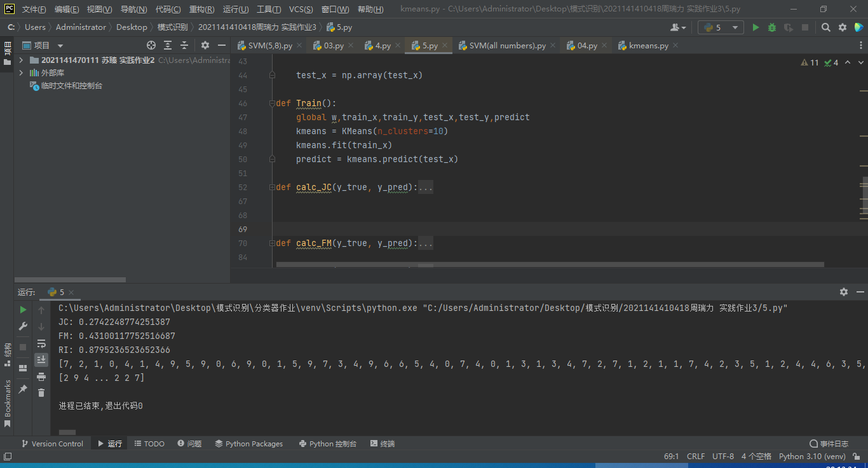Viewport: 868px width, 468px height.
Task: Click the locate-in-project target icon
Action: 151,45
